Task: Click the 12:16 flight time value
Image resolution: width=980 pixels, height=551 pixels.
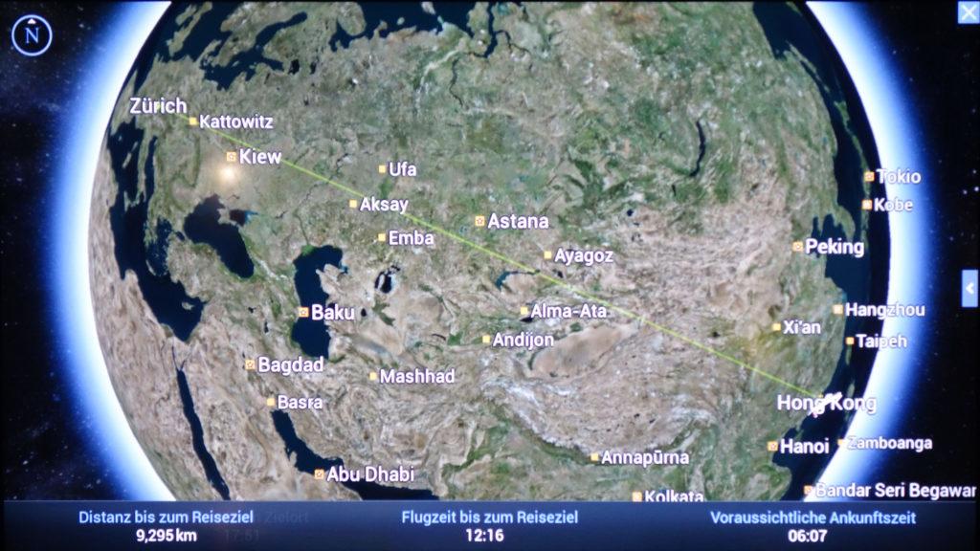Action: click(484, 536)
